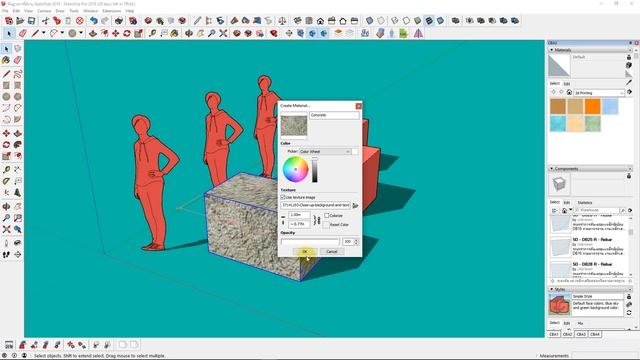Viewport: 640px width, 360px height.
Task: Collapse the Components panel section
Action: tap(552, 169)
